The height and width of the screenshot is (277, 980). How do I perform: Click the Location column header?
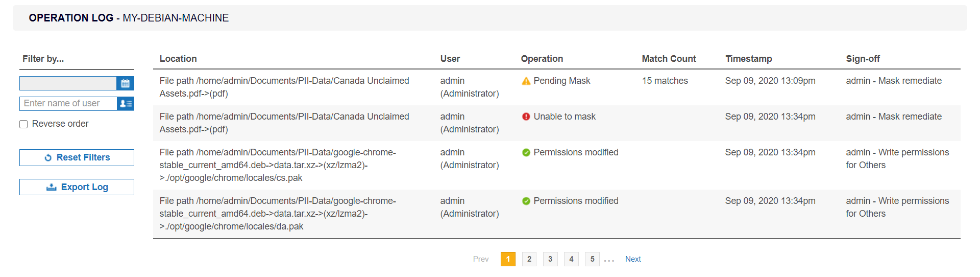click(x=178, y=59)
